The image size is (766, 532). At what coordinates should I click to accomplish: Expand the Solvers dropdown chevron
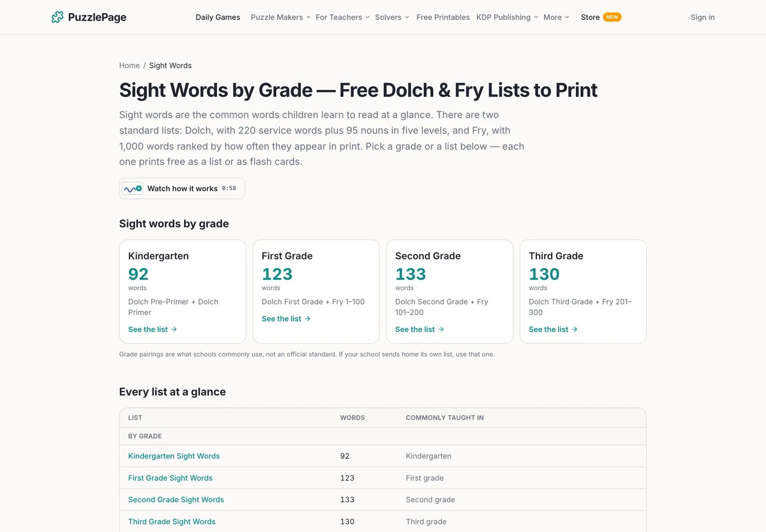pyautogui.click(x=407, y=17)
